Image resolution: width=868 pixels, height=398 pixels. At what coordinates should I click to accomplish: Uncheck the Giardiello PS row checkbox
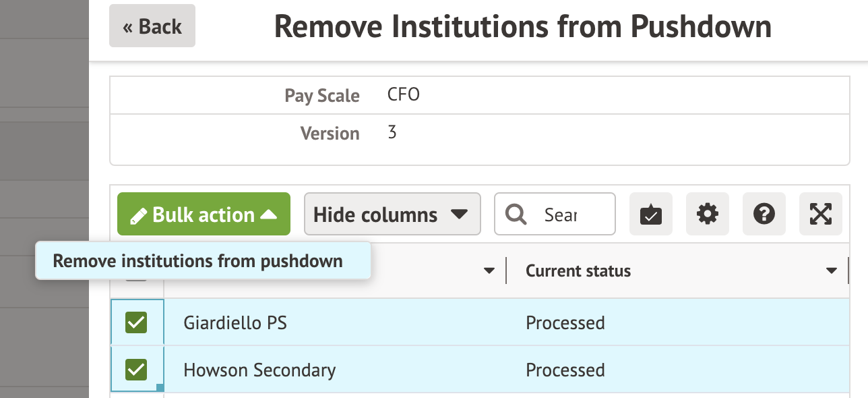(x=136, y=323)
